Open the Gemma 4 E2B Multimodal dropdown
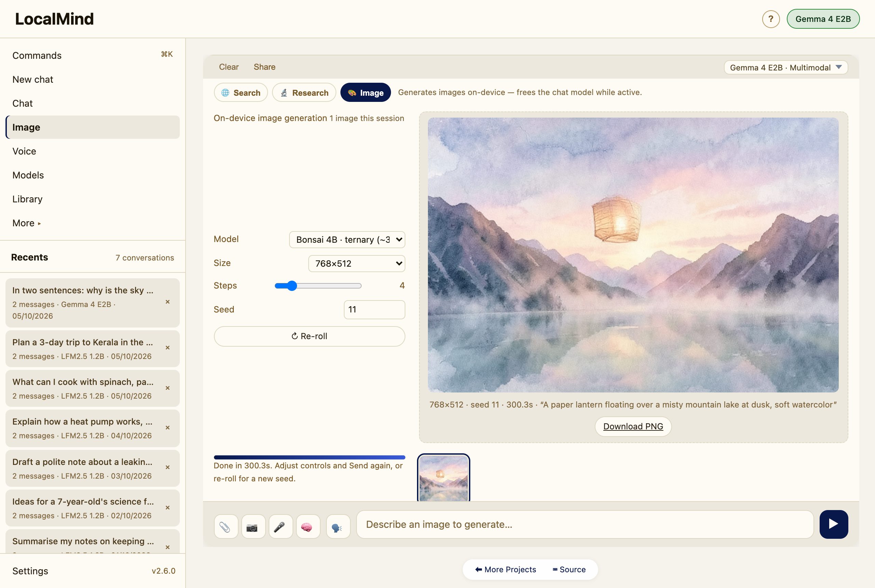875x588 pixels. [x=786, y=67]
